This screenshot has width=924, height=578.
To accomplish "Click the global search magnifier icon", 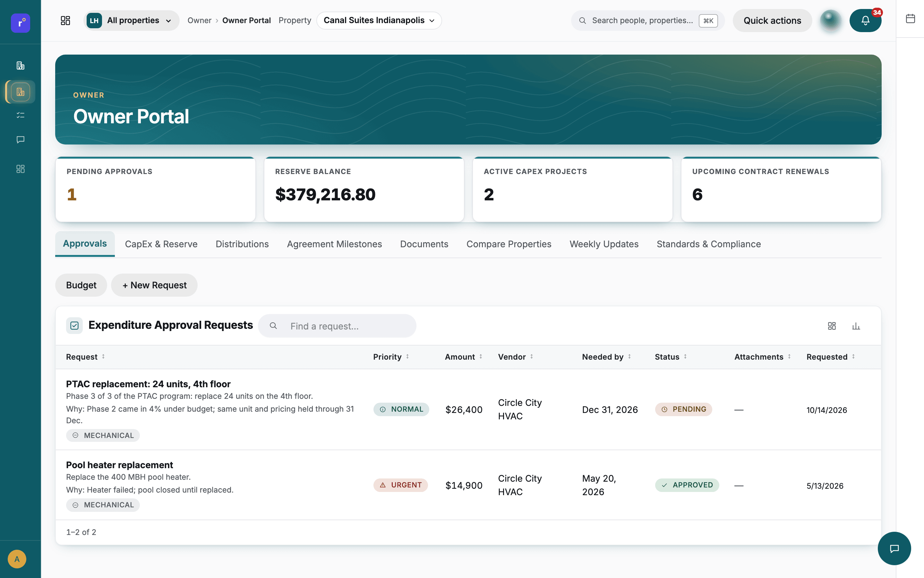I will (x=583, y=21).
